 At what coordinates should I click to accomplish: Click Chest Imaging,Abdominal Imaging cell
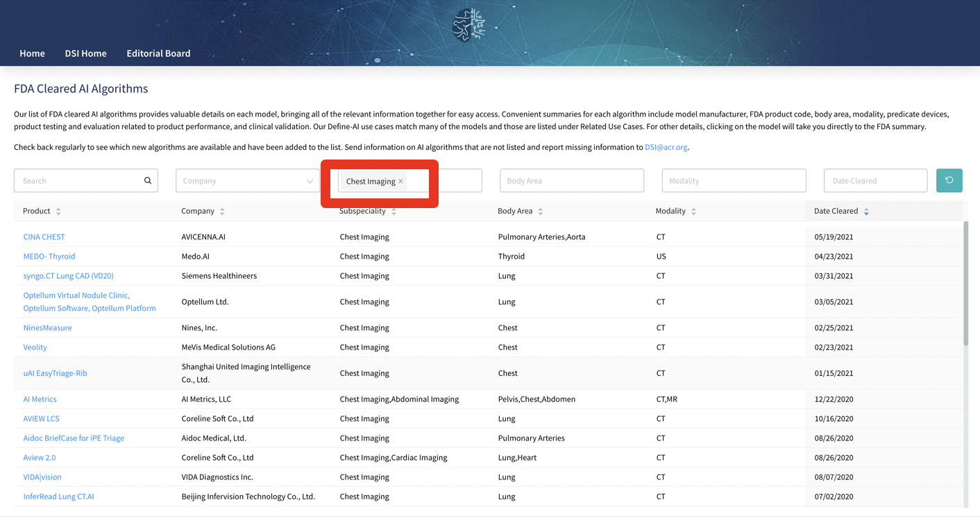(399, 399)
